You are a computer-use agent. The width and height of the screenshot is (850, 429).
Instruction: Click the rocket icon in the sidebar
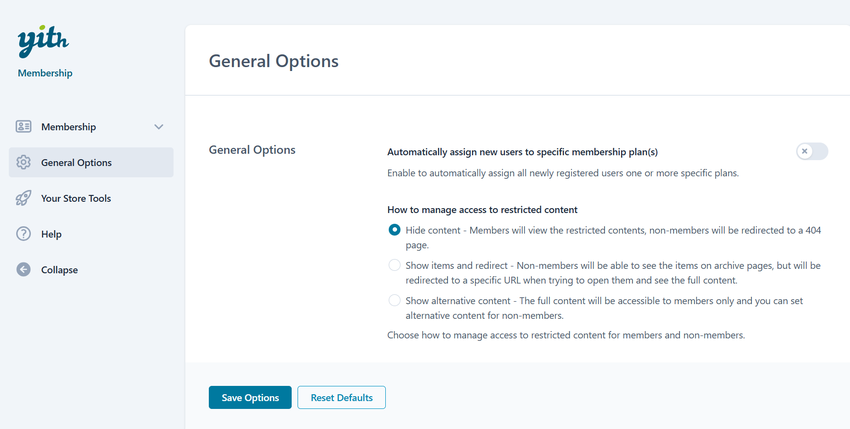pyautogui.click(x=24, y=199)
